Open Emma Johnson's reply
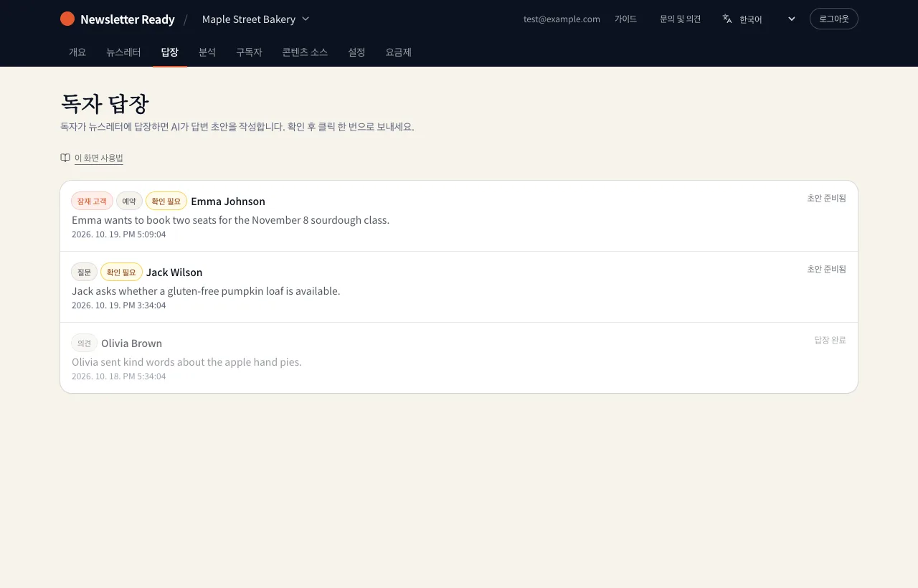The image size is (918, 588). click(459, 216)
